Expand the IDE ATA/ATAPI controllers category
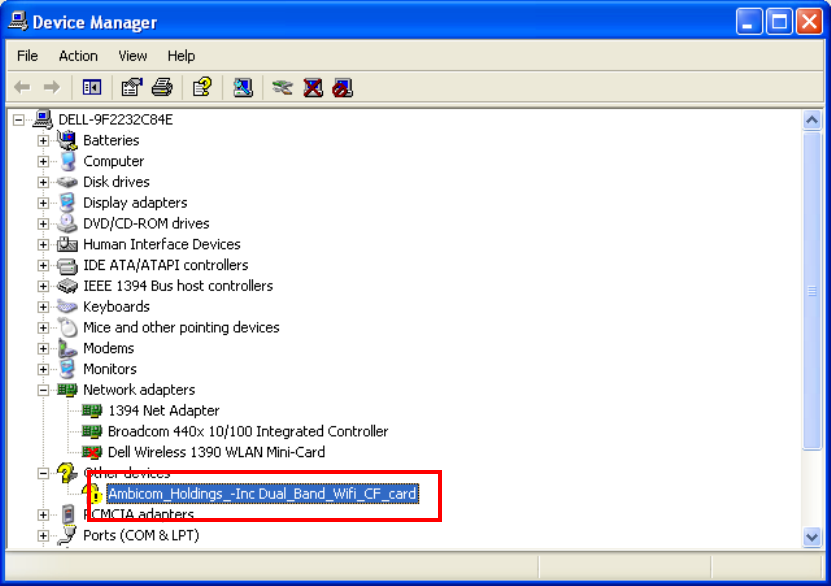This screenshot has width=831, height=586. click(43, 265)
